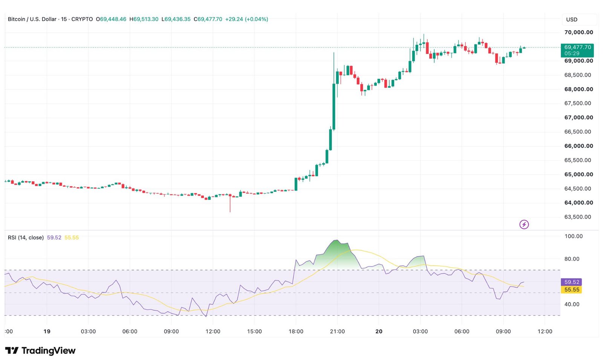Screen dimensions: 603x364
Task: Click the 70,000.00 price axis label
Action: (x=579, y=32)
